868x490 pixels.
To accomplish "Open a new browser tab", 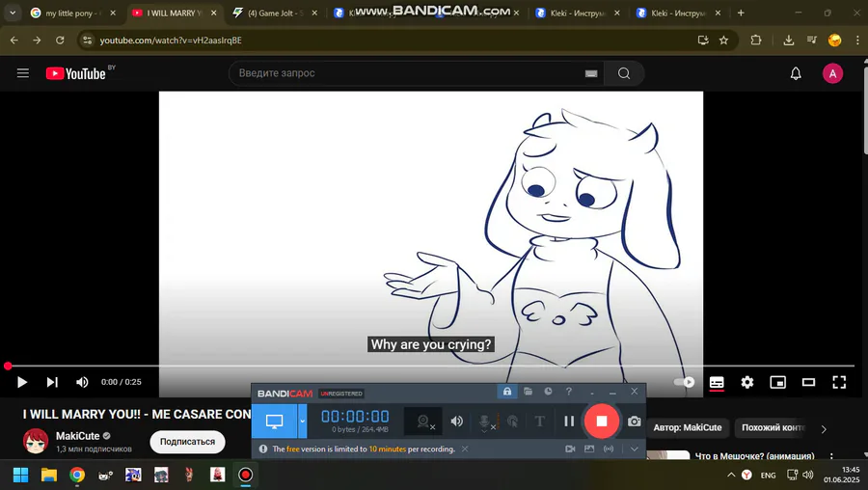I will (x=741, y=13).
